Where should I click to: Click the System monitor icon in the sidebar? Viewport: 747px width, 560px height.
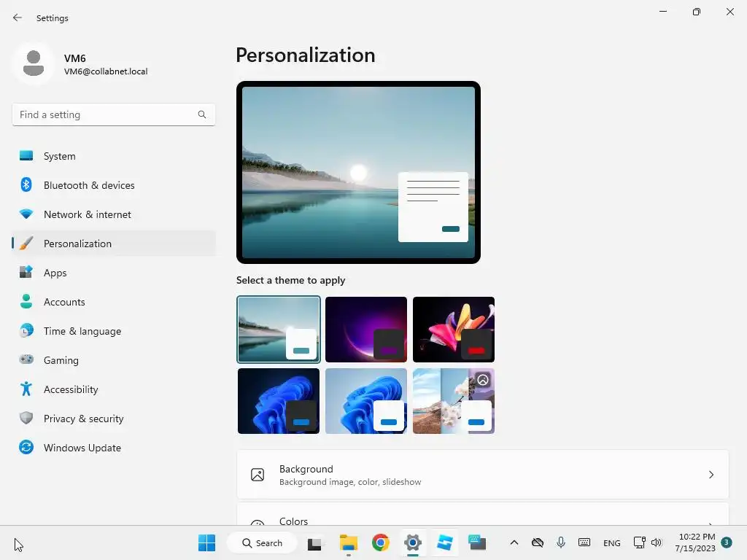pos(26,156)
